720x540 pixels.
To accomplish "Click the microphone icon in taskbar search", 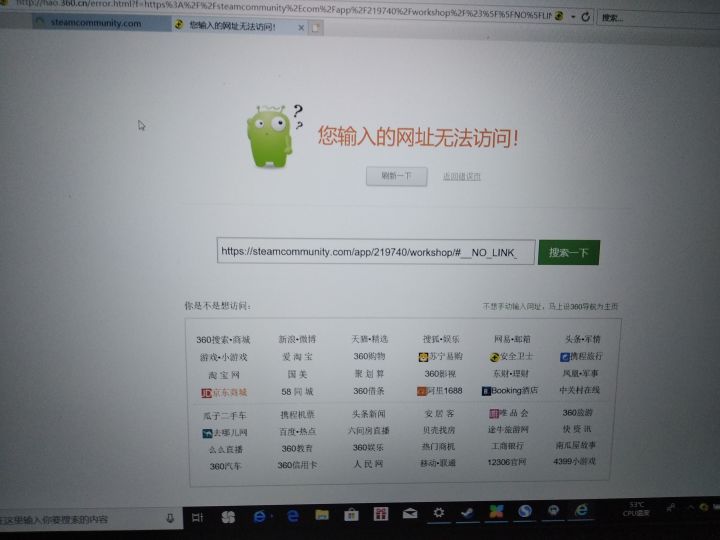I will pyautogui.click(x=170, y=518).
